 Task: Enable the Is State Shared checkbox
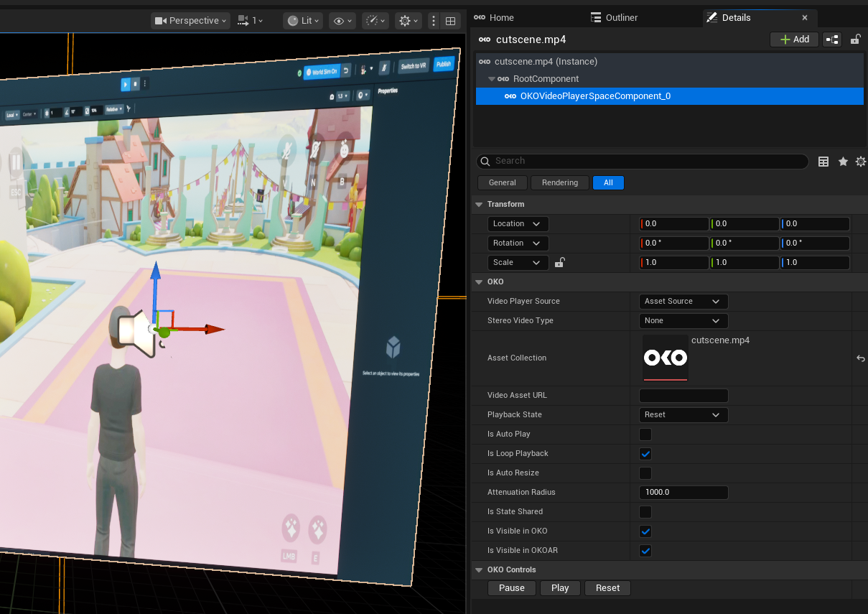pos(645,512)
